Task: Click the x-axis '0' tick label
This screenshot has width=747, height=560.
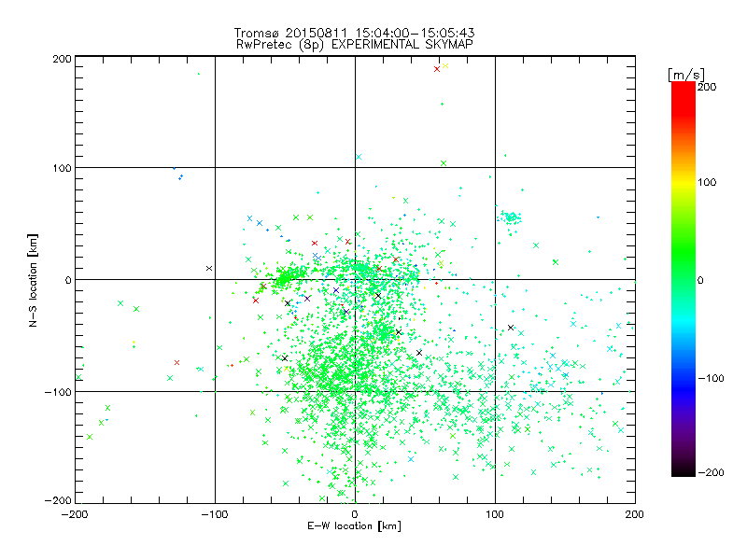Action: (355, 514)
